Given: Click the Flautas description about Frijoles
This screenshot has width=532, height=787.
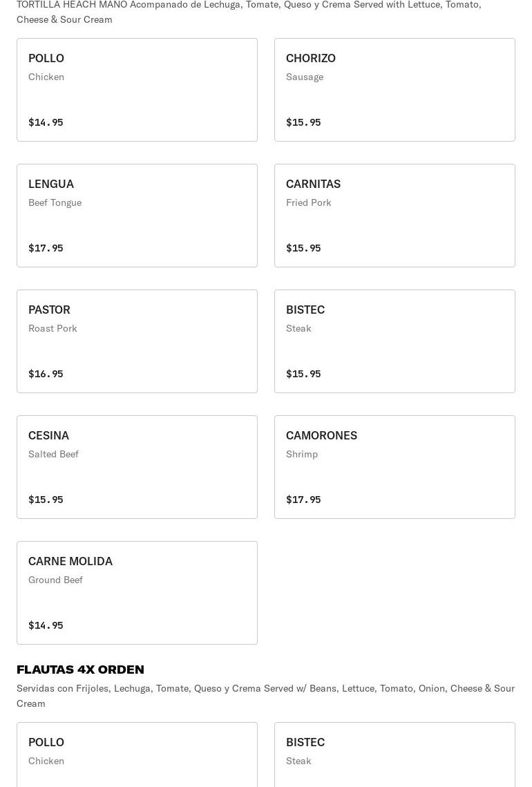Looking at the screenshot, I should click(x=265, y=696).
